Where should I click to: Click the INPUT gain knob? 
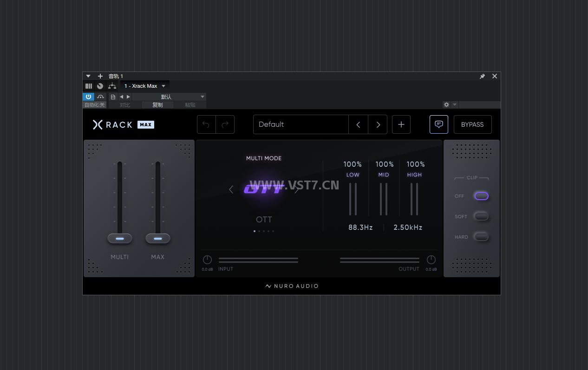tap(207, 260)
